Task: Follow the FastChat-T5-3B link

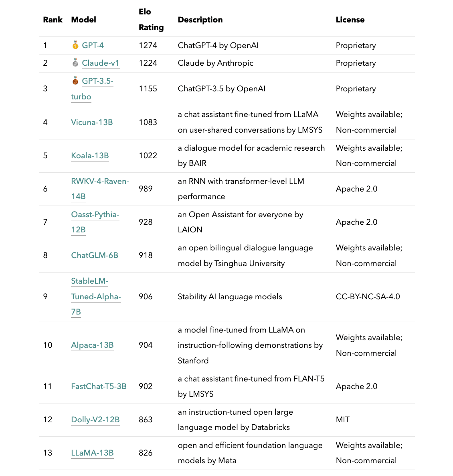Action: pyautogui.click(x=99, y=386)
